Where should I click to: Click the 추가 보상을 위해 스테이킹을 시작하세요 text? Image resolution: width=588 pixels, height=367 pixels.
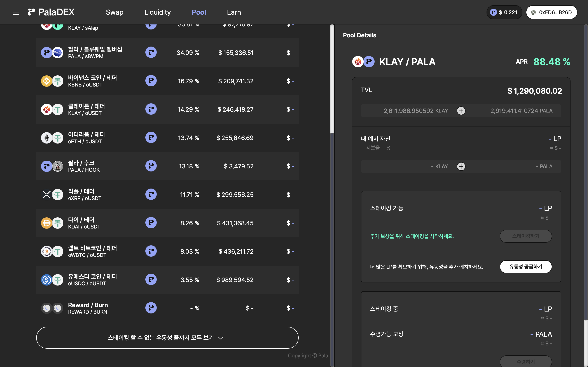click(x=412, y=236)
